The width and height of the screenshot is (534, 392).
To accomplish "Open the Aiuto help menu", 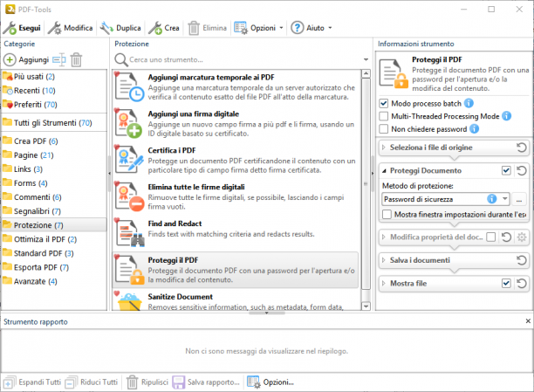I will click(311, 28).
